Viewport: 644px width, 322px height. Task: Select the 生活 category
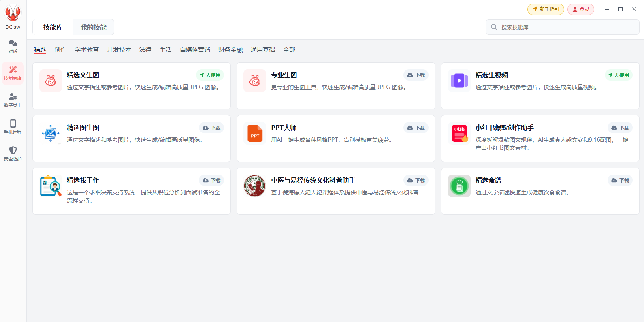166,49
